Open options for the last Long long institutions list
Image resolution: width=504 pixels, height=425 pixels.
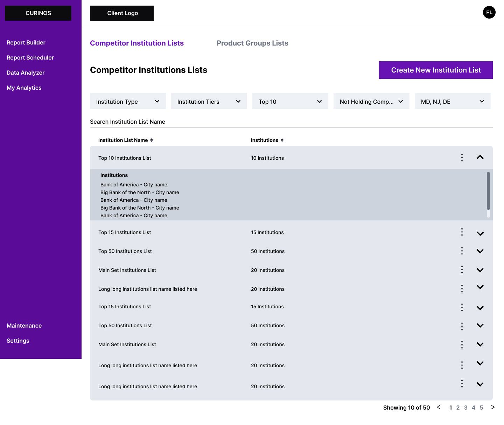point(462,384)
